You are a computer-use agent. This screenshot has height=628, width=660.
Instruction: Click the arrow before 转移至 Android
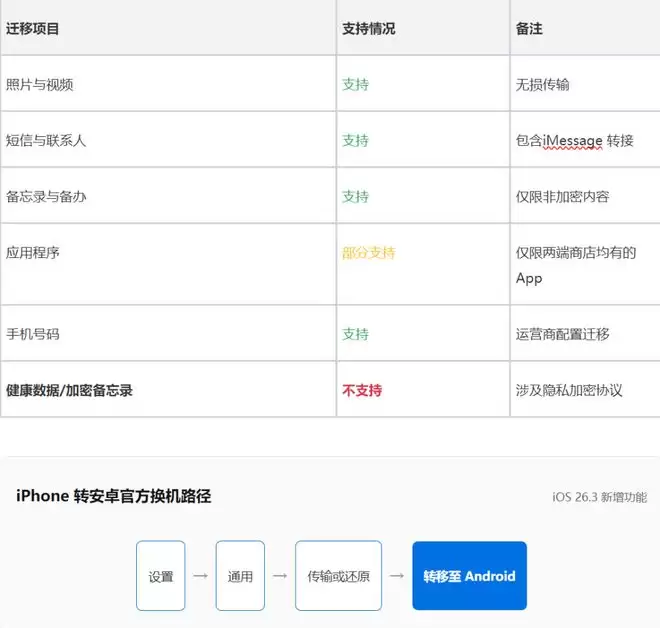coord(397,576)
